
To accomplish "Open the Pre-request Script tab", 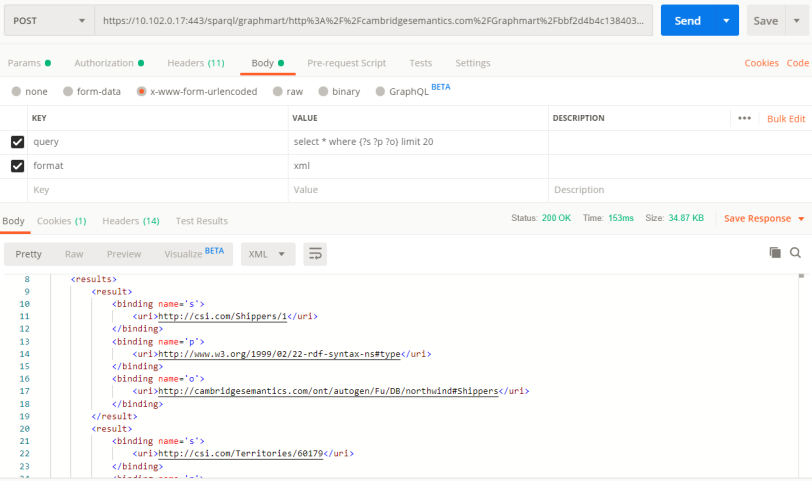I will click(346, 63).
